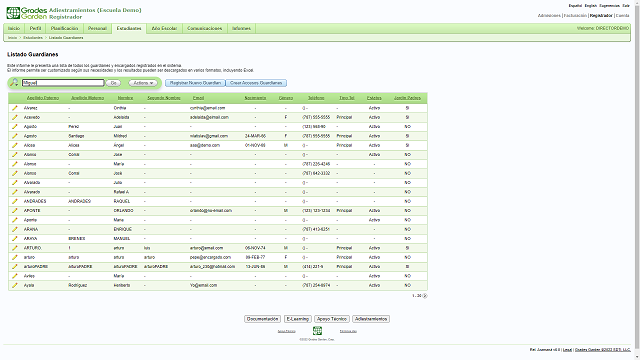Click the Grades Garden header logo
This screenshot has width=640, height=360.
[27, 13]
